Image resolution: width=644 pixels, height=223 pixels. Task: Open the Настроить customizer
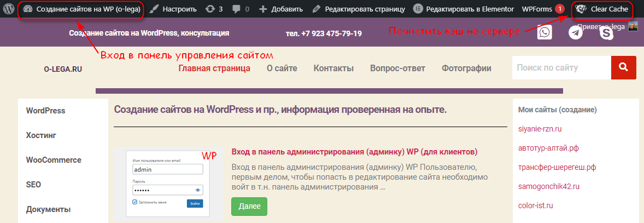(173, 9)
